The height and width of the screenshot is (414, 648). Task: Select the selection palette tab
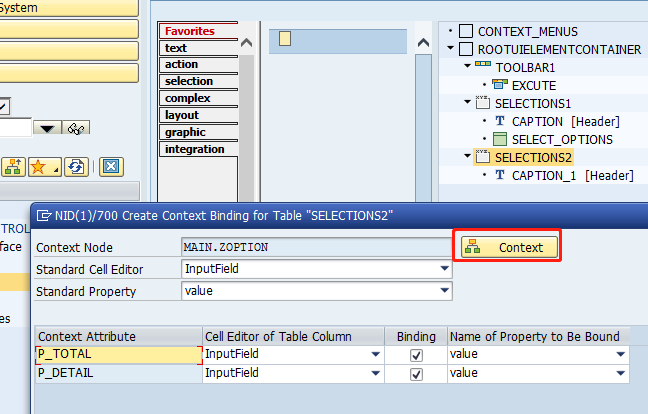(x=198, y=81)
